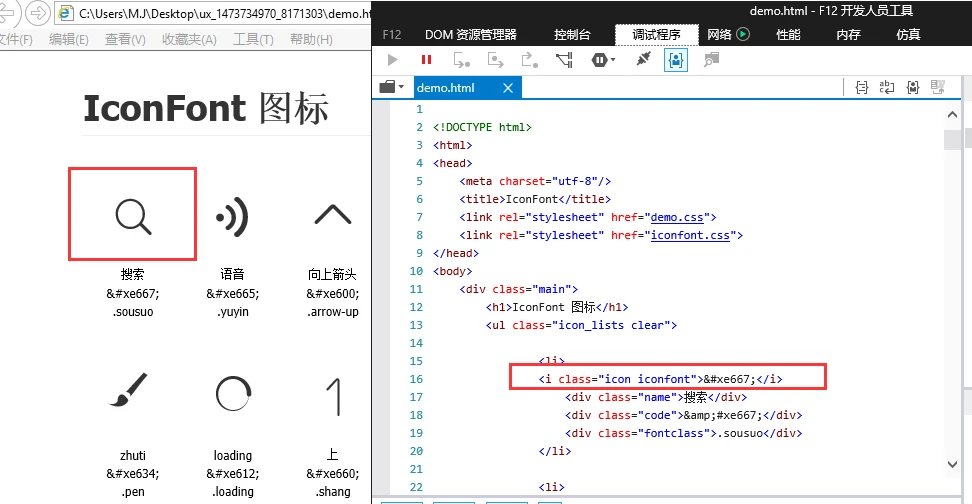Screen dimensions: 972x504
Task: Switch to the 仿真 tab
Action: coord(908,35)
